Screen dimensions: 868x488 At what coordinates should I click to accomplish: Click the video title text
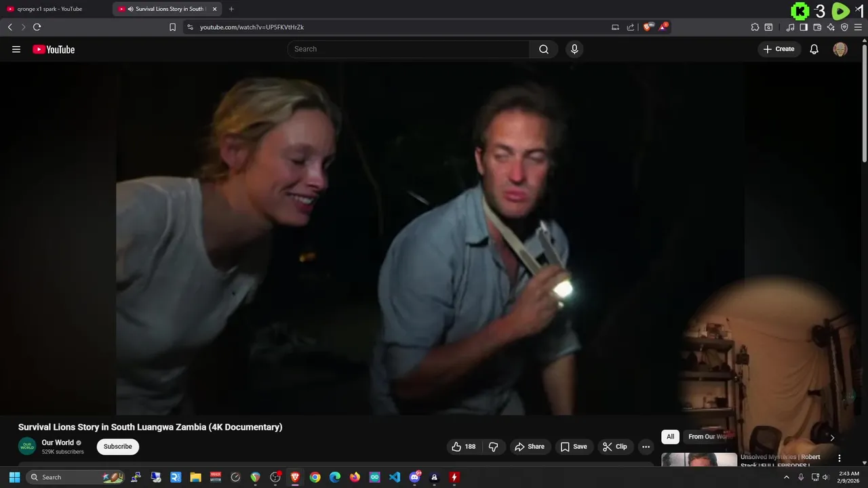click(x=150, y=427)
